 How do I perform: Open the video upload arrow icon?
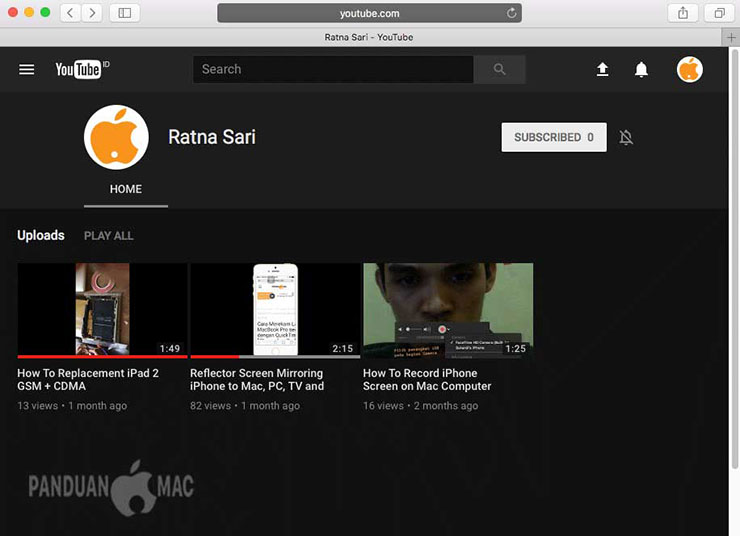click(x=602, y=69)
